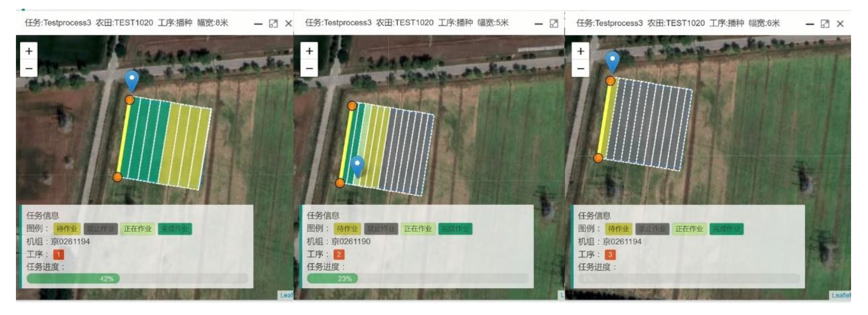The width and height of the screenshot is (868, 315).
Task: Pick the 完成作业 legend swatch in 工序 3 panel
Action: (x=726, y=229)
